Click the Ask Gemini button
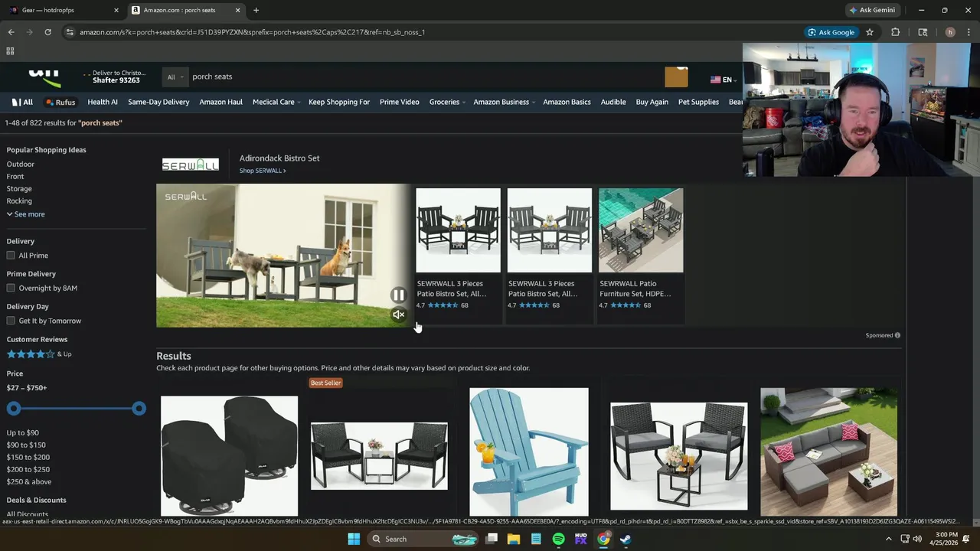 [871, 10]
